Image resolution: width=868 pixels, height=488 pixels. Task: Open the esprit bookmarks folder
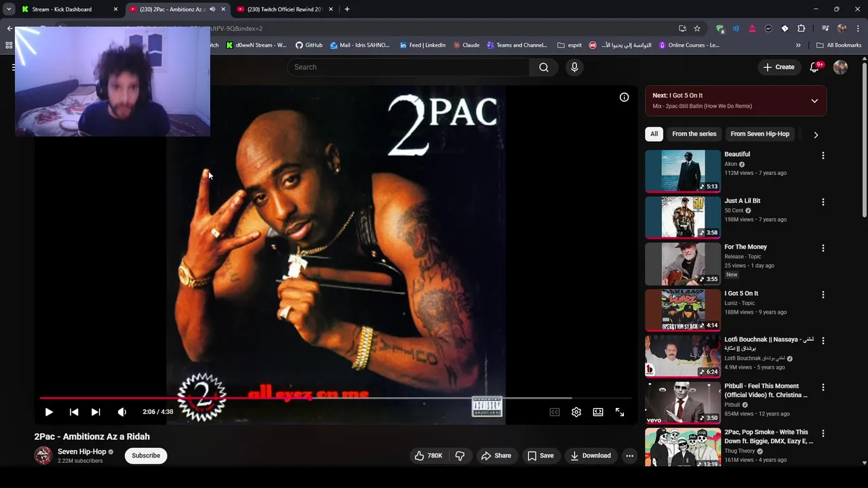[x=570, y=45]
